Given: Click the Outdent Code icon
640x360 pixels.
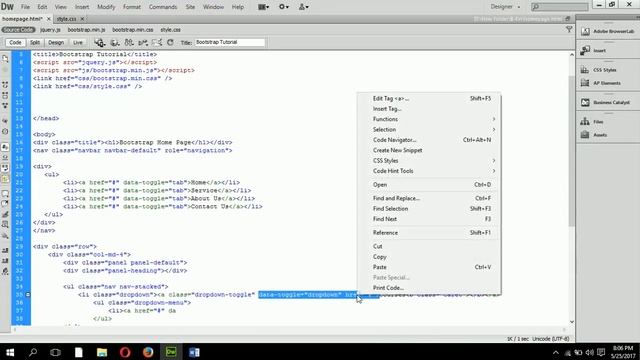Looking at the screenshot, I should pyautogui.click(x=5, y=261).
